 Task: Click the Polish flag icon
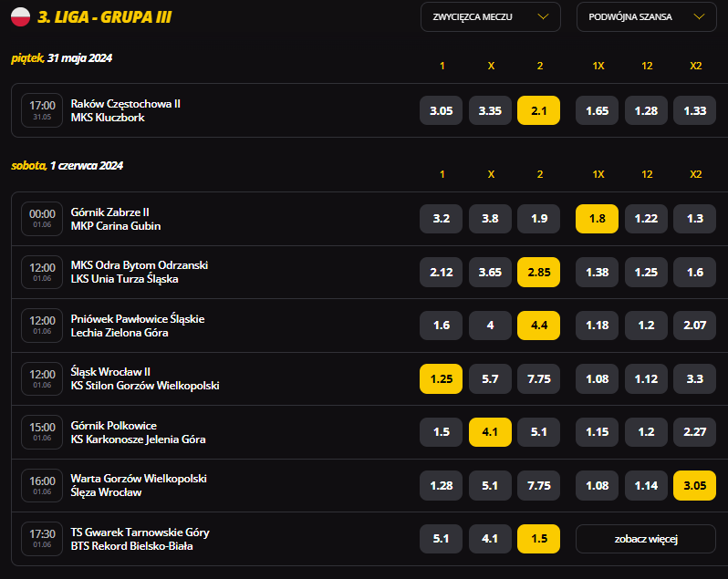coord(20,17)
